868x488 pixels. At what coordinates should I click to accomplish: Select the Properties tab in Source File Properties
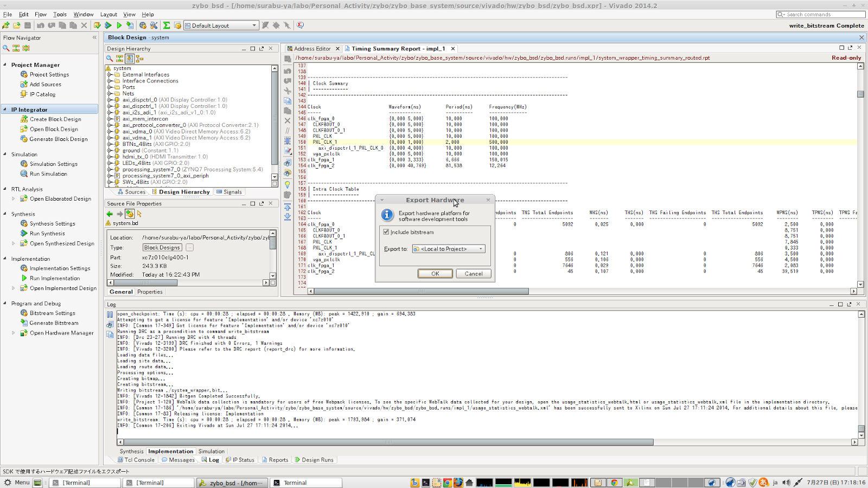pyautogui.click(x=150, y=292)
